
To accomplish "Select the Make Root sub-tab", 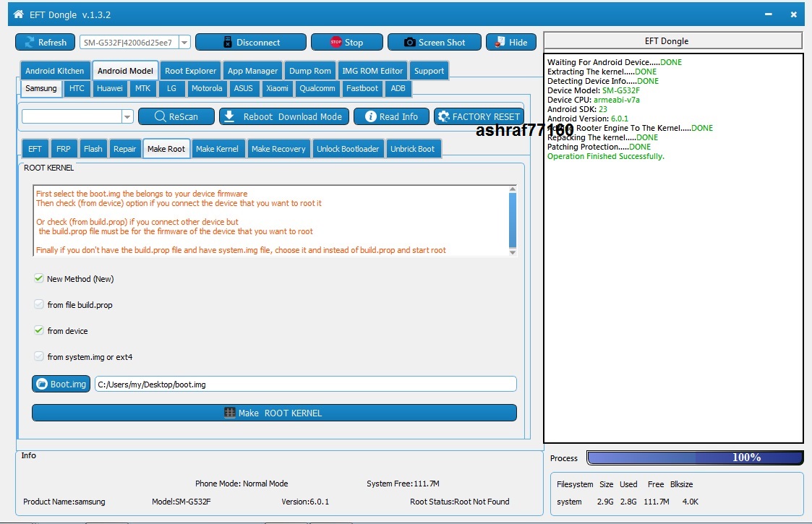I will 166,149.
